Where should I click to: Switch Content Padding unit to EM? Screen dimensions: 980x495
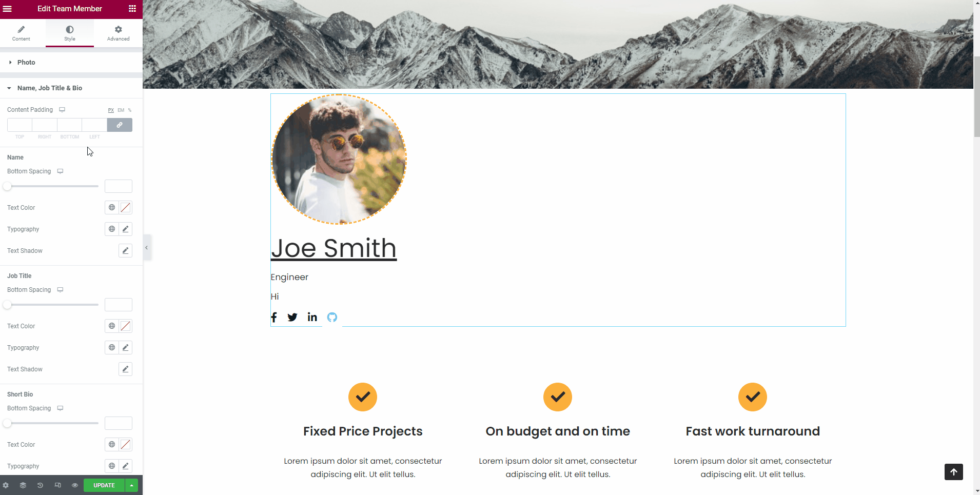(121, 110)
